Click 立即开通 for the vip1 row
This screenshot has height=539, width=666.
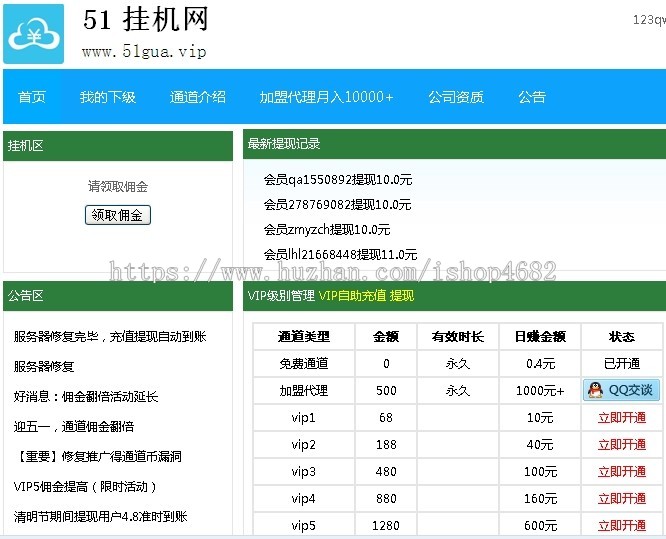[x=621, y=418]
